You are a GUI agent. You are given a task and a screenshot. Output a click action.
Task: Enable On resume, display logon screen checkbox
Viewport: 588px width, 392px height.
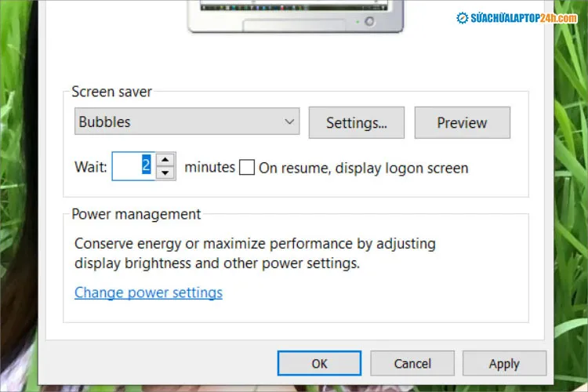[x=247, y=168]
